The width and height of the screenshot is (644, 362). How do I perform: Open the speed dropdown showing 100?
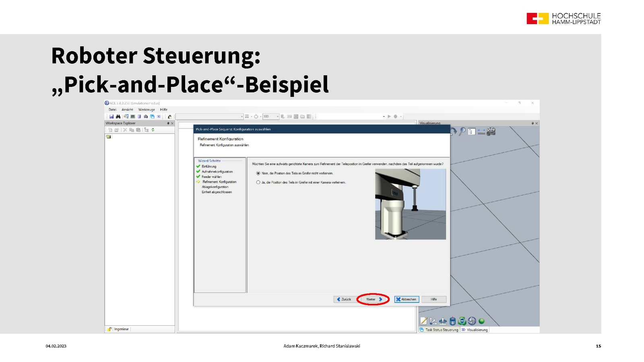click(277, 117)
